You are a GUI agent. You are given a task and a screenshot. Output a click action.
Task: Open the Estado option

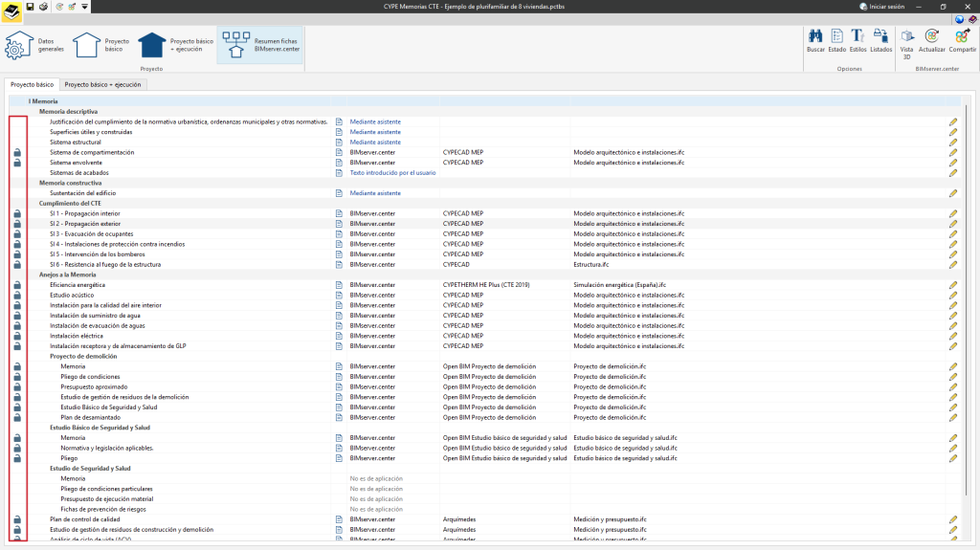pos(836,40)
